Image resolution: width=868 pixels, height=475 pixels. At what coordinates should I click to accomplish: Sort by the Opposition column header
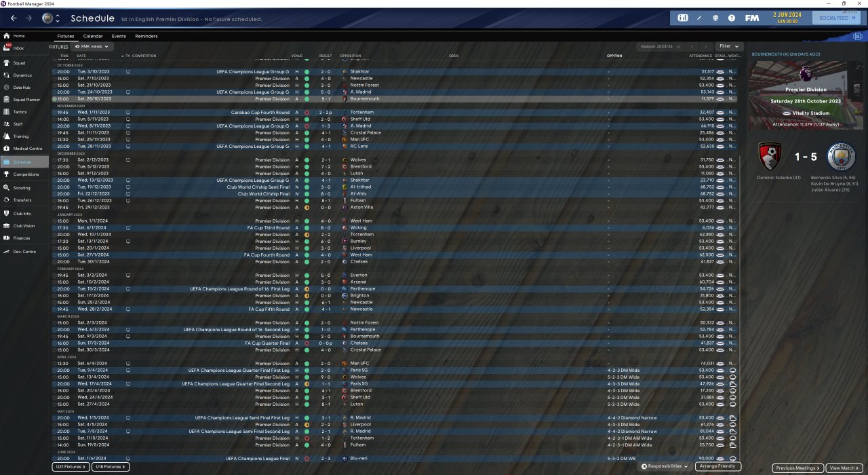point(351,56)
